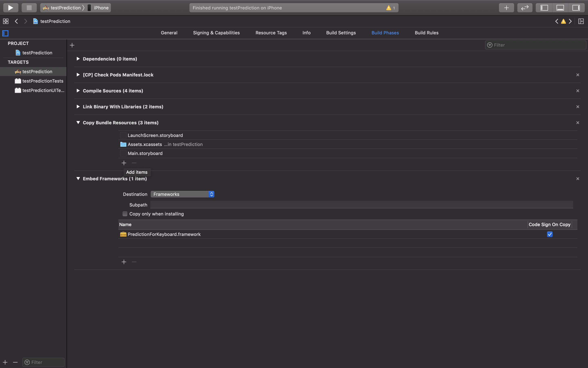Select LaunchScreen.storyboard in bundle resources
This screenshot has height=368, width=588.
point(348,135)
